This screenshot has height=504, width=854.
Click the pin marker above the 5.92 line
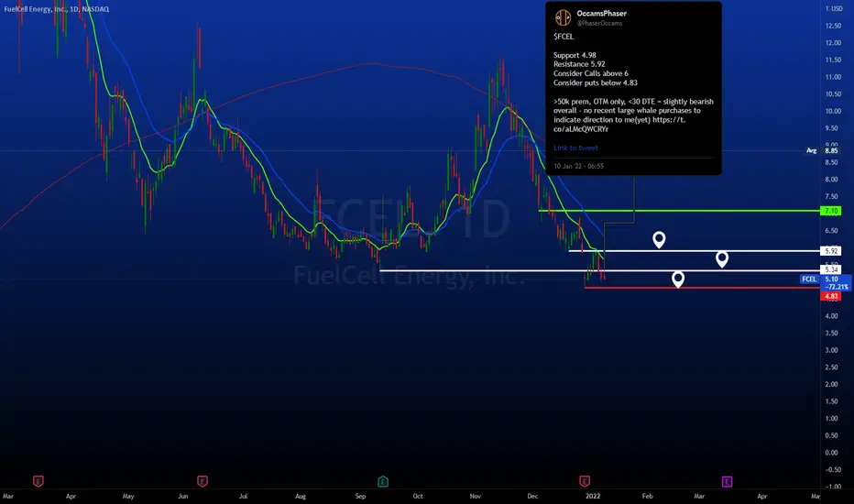coord(659,239)
